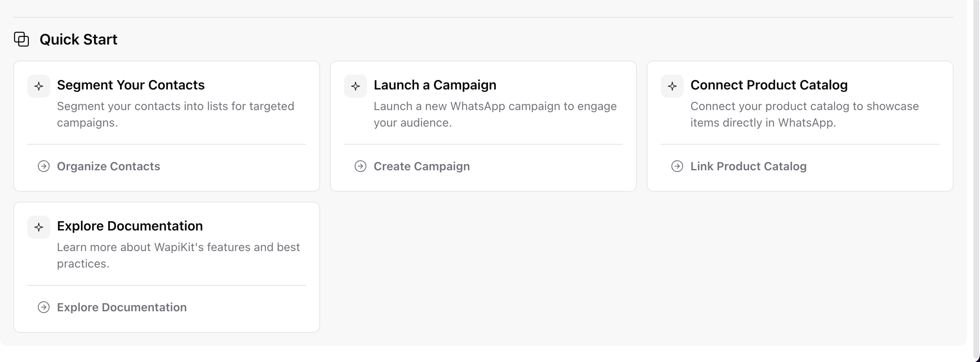The height and width of the screenshot is (362, 980).
Task: Select the Explore Documentation card heading
Action: click(x=130, y=226)
